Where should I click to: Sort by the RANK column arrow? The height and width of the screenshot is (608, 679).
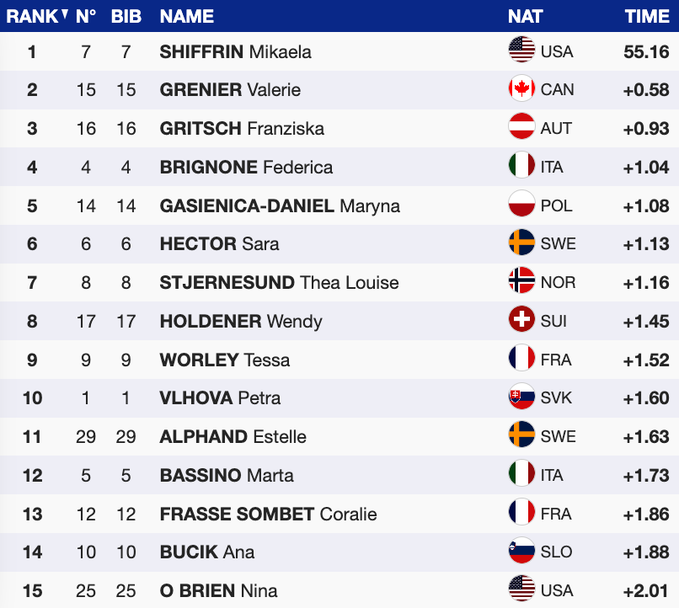[64, 15]
